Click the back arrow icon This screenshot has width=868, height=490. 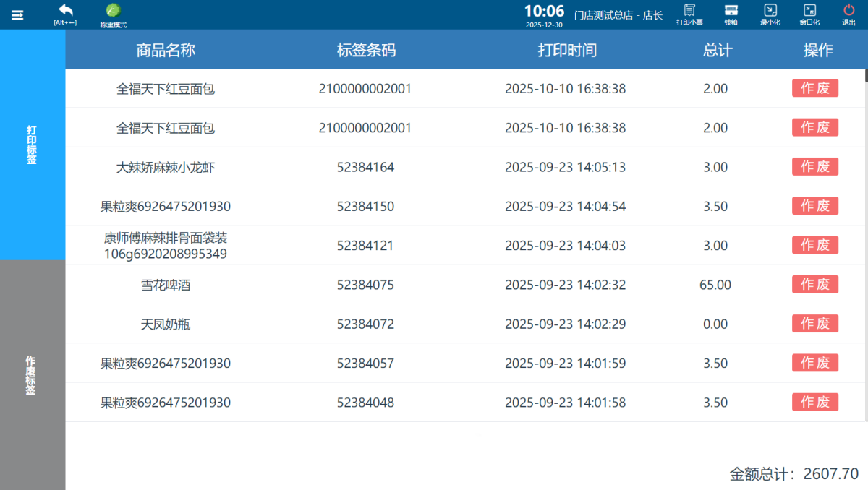(x=65, y=11)
